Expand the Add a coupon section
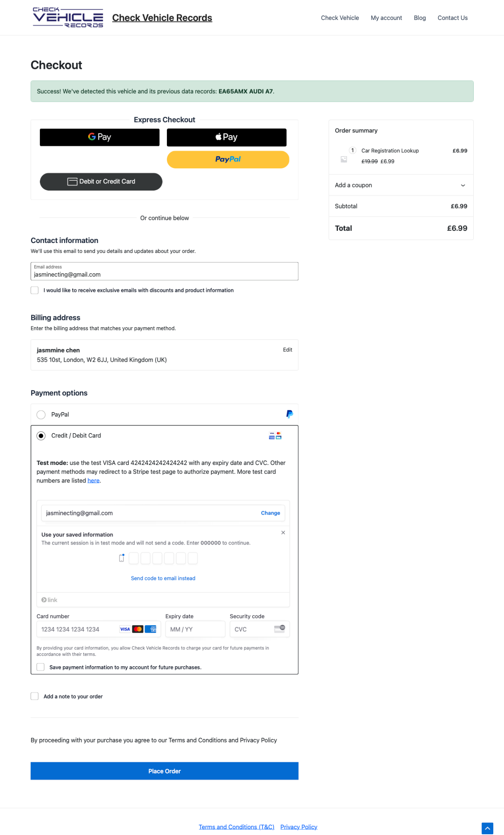The height and width of the screenshot is (835, 504). 401,185
